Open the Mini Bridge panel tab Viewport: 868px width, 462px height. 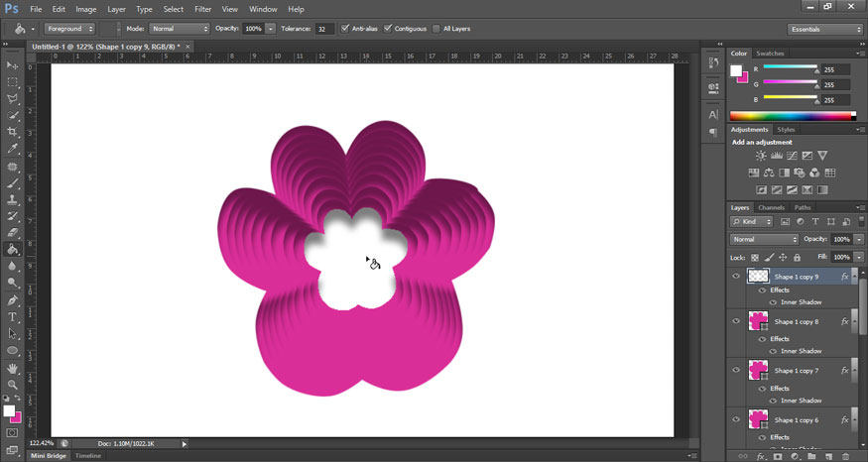49,455
